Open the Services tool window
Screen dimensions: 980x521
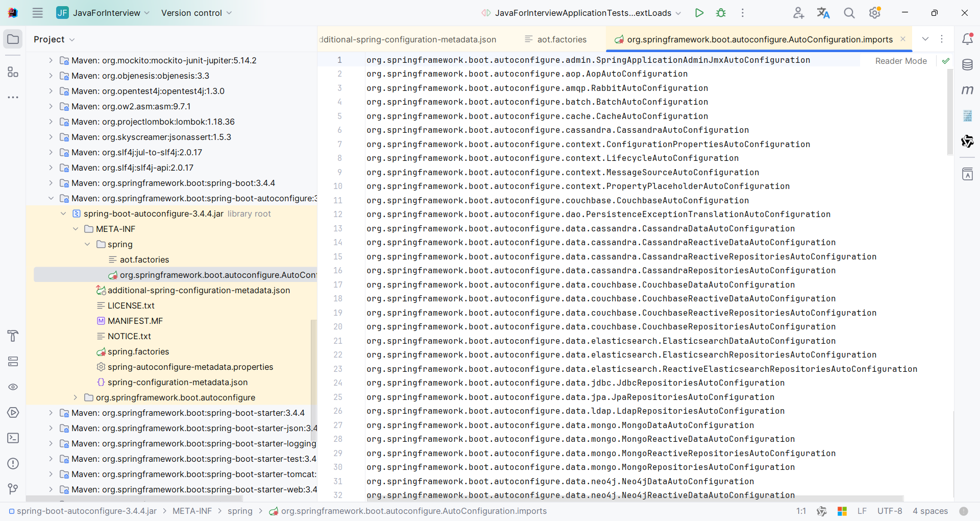click(x=13, y=362)
